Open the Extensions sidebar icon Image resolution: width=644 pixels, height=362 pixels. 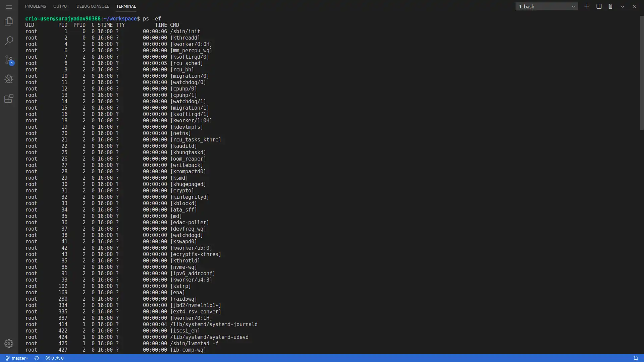click(x=9, y=99)
